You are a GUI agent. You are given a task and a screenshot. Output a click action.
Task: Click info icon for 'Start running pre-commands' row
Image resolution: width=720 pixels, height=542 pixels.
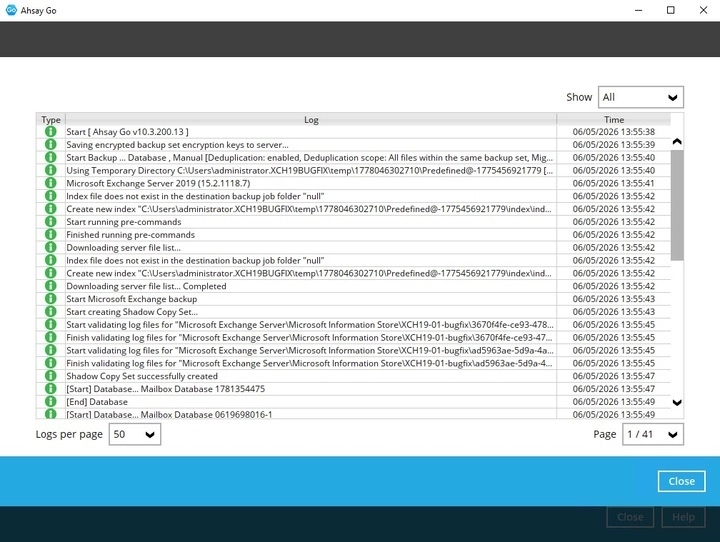point(51,222)
